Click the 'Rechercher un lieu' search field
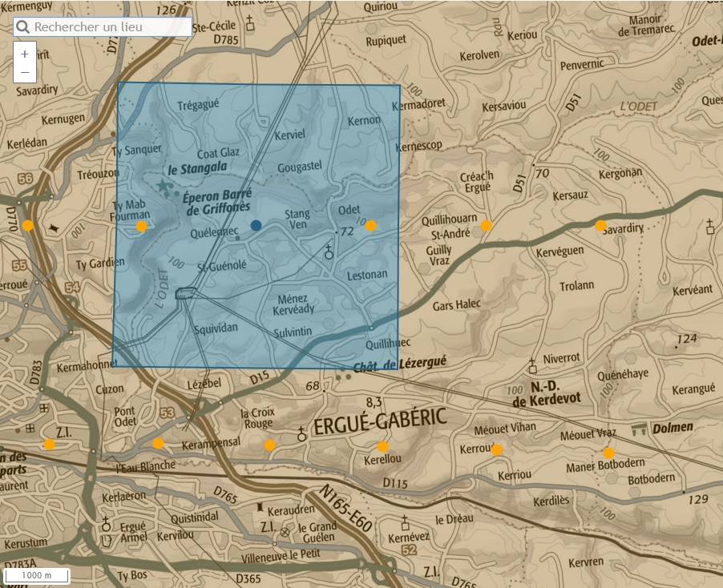Screen dimensions: 723x588 pos(111,27)
